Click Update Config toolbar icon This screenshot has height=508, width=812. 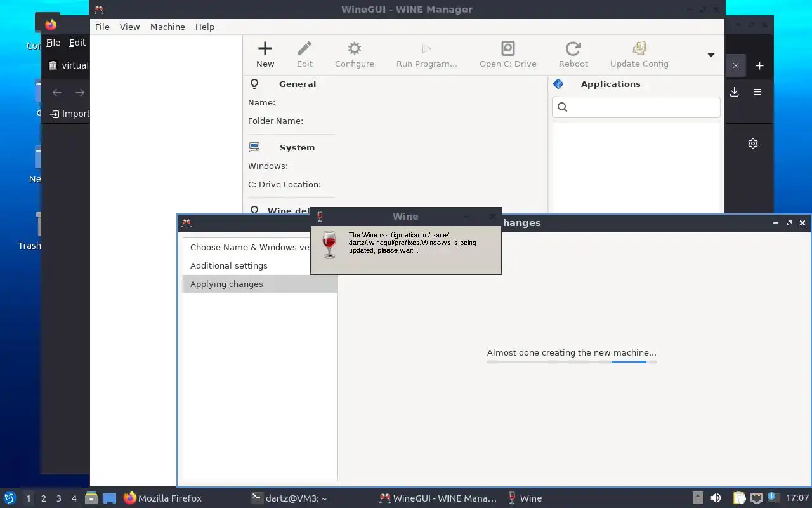coord(639,48)
